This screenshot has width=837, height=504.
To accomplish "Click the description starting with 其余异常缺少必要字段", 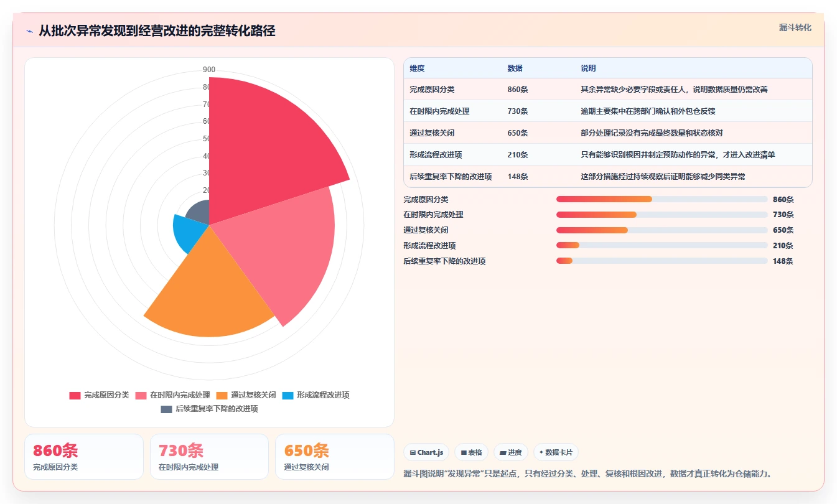I will click(x=674, y=90).
